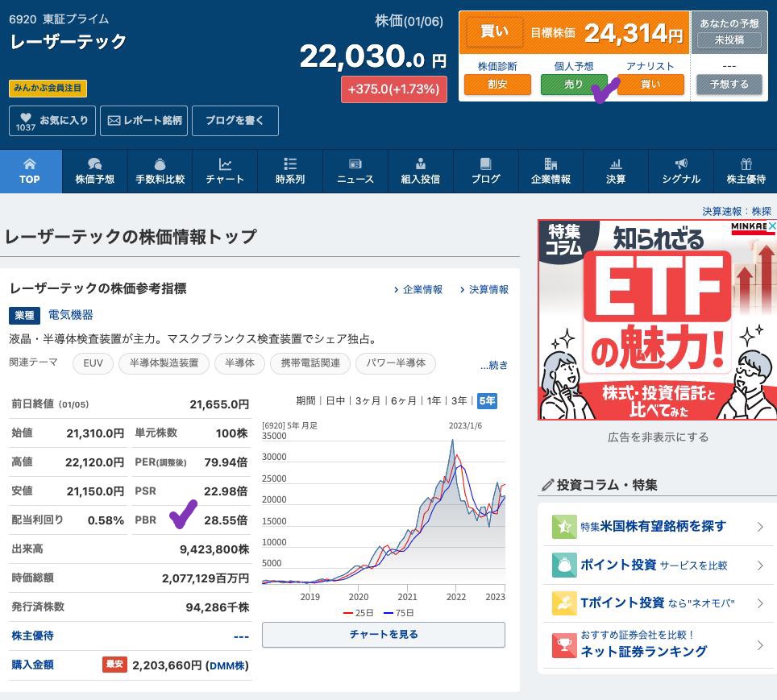Click the newspaper icon for ニュース
This screenshot has width=777, height=700.
355,164
